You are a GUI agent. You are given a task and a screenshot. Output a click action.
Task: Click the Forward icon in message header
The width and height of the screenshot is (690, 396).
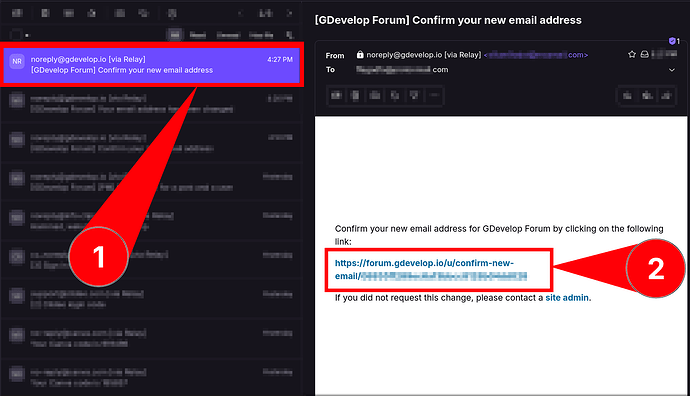tap(667, 95)
